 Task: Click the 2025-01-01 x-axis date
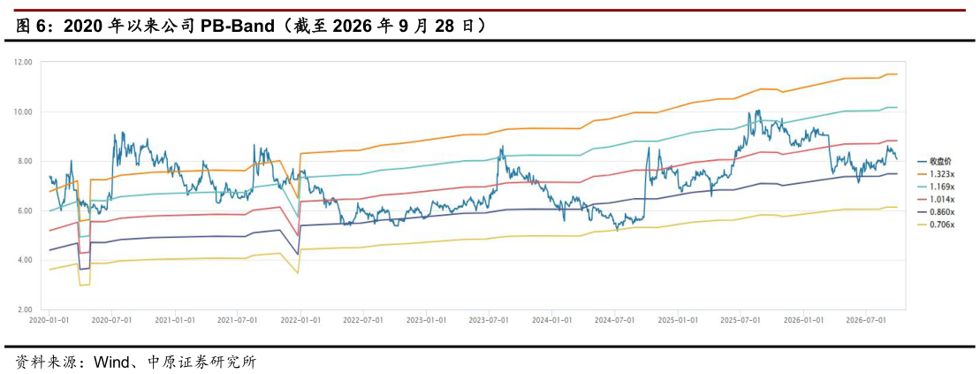pos(679,319)
